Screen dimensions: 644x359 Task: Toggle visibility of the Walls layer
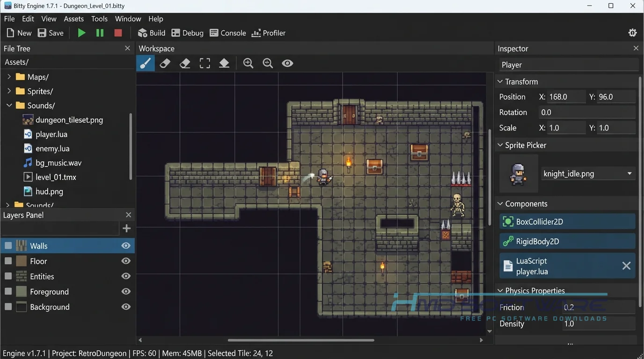(126, 246)
